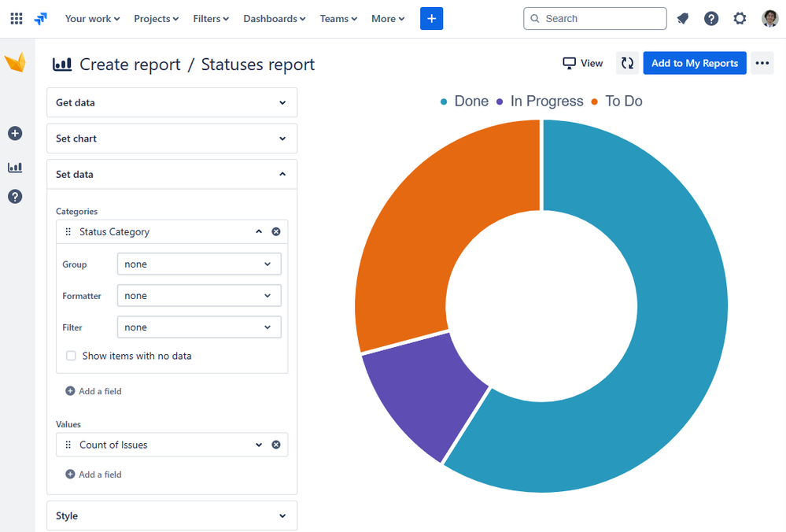Viewport: 786px width, 532px height.
Task: Expand the Set chart section
Action: 172,139
